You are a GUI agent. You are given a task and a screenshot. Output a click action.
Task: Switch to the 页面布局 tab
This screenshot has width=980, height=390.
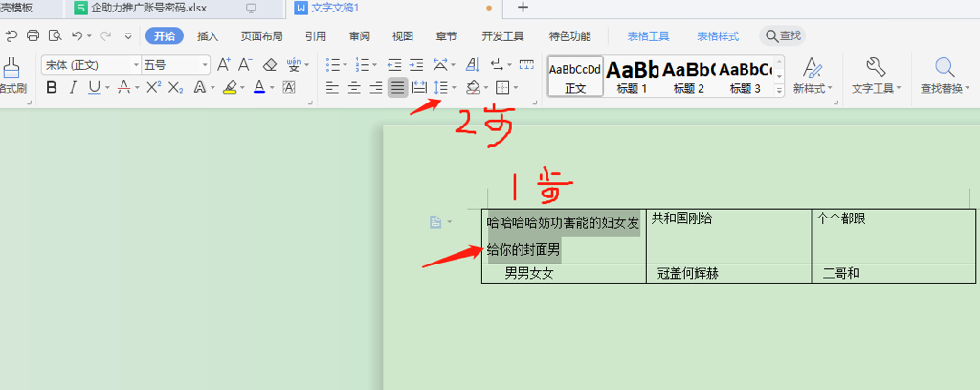tap(261, 36)
